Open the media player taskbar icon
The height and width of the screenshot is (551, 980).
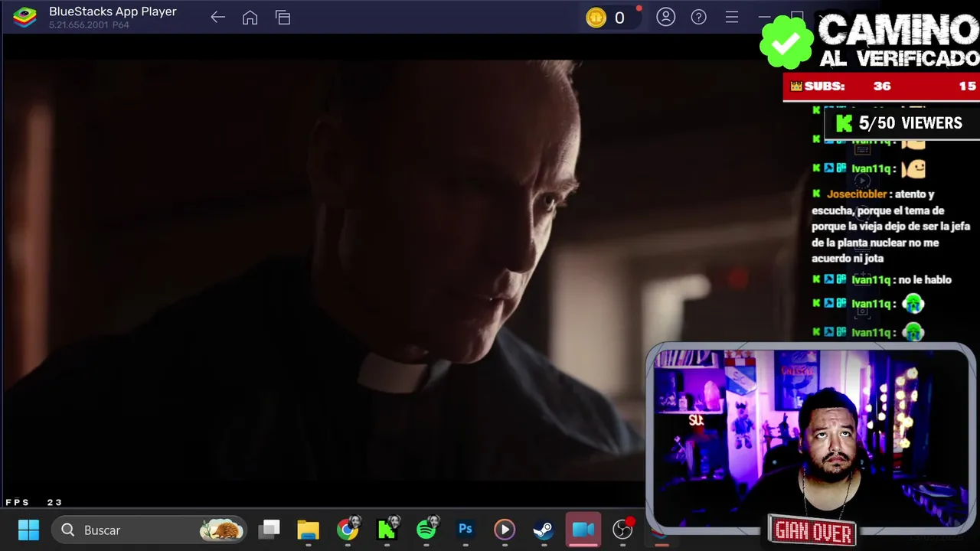504,530
